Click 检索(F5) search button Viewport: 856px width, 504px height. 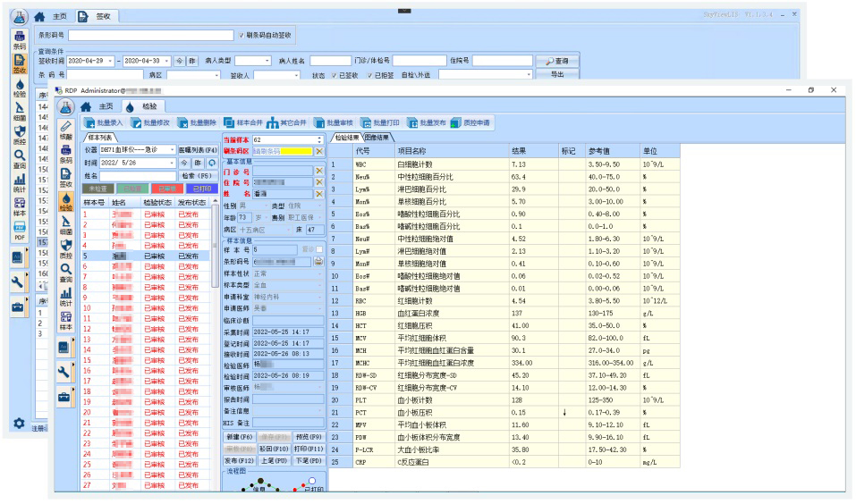(x=197, y=176)
